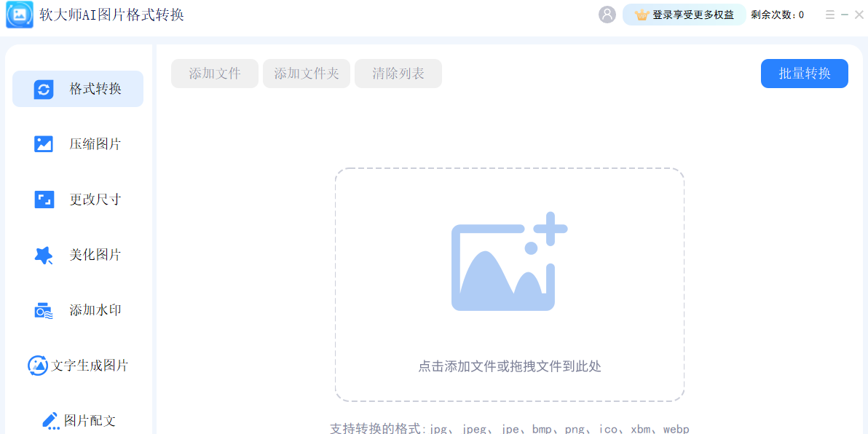Click 添加文件夹 to add a folder
Screen dimensions: 868x434
306,74
